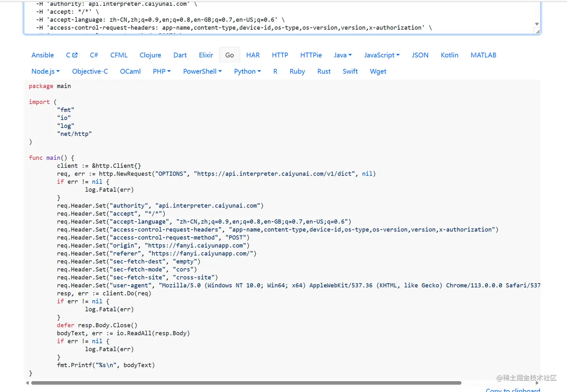
Task: Open the PHP dropdown menu
Action: tap(162, 71)
